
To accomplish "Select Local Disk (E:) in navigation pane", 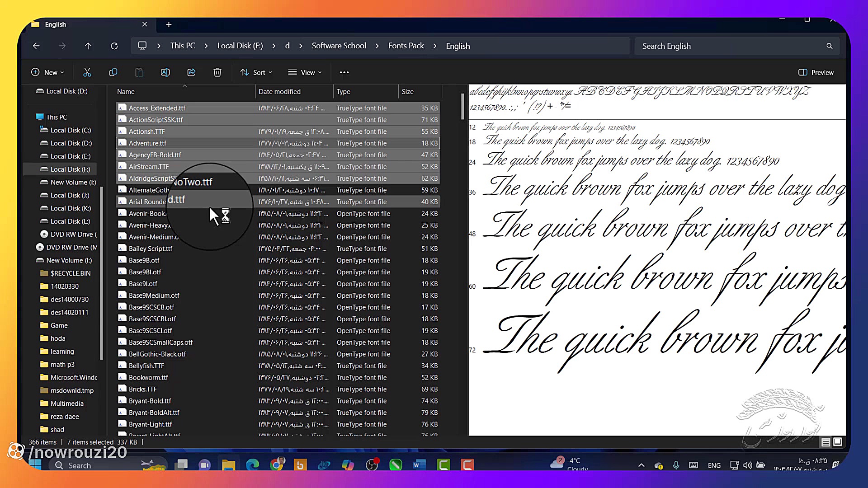I will [x=71, y=156].
